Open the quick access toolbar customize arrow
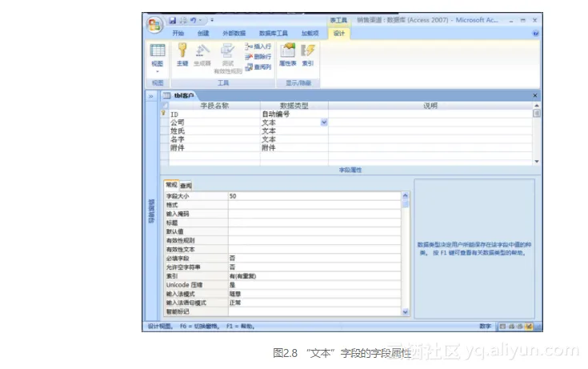 [x=212, y=20]
